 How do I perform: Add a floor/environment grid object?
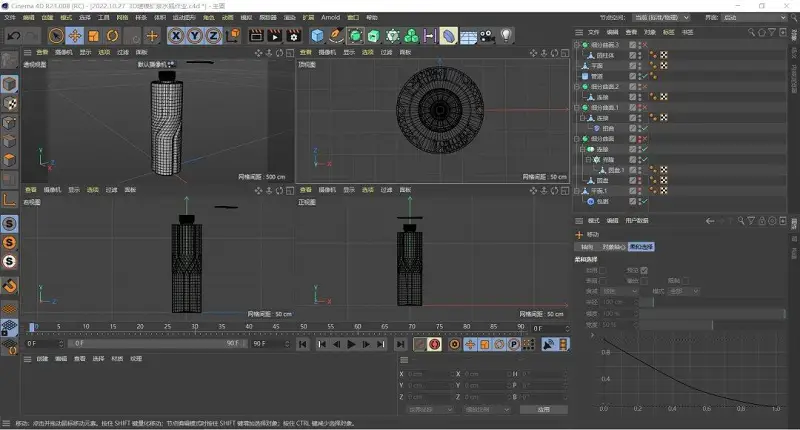coord(468,37)
